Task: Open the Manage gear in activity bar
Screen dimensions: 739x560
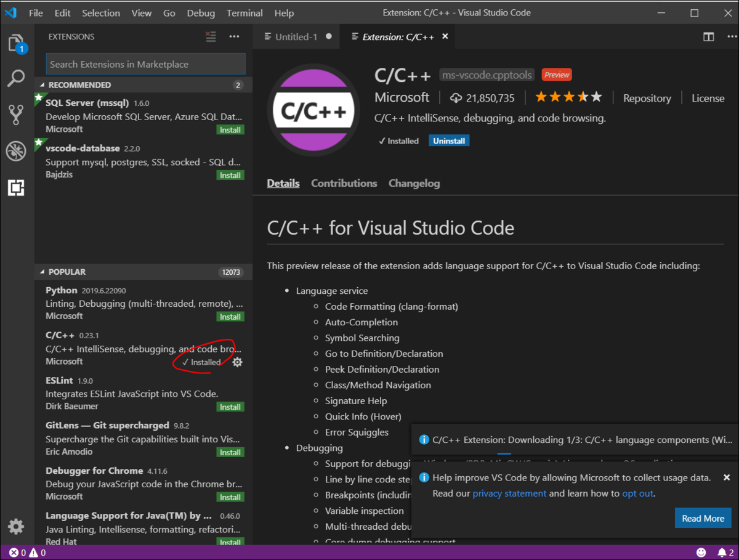Action: 16,527
